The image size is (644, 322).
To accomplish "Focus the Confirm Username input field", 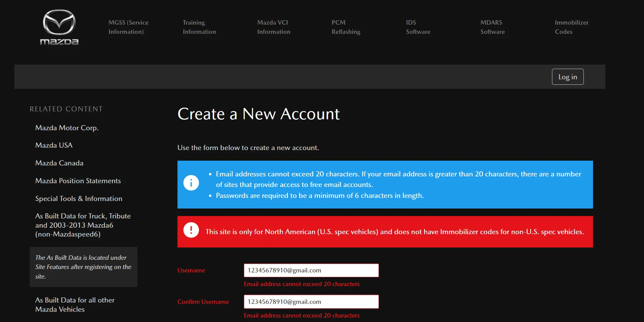I will (x=311, y=302).
